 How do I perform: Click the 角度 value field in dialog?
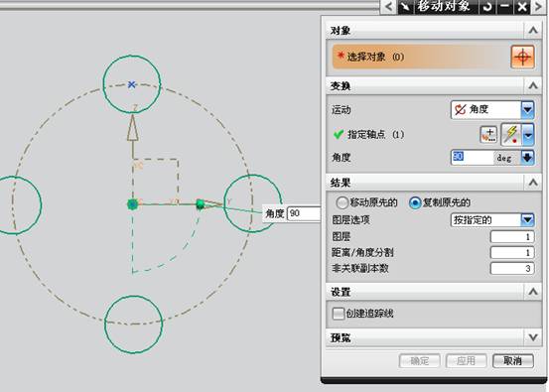[472, 158]
